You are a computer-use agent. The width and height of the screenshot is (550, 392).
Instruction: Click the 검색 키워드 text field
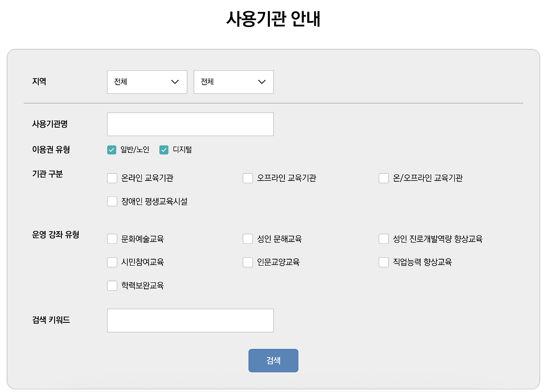click(x=190, y=320)
